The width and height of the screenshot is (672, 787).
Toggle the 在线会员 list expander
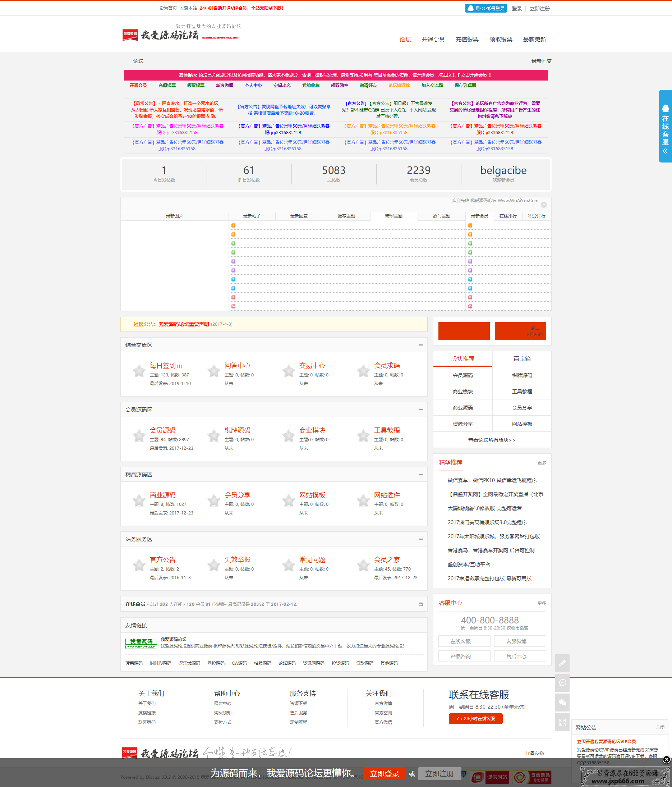420,604
